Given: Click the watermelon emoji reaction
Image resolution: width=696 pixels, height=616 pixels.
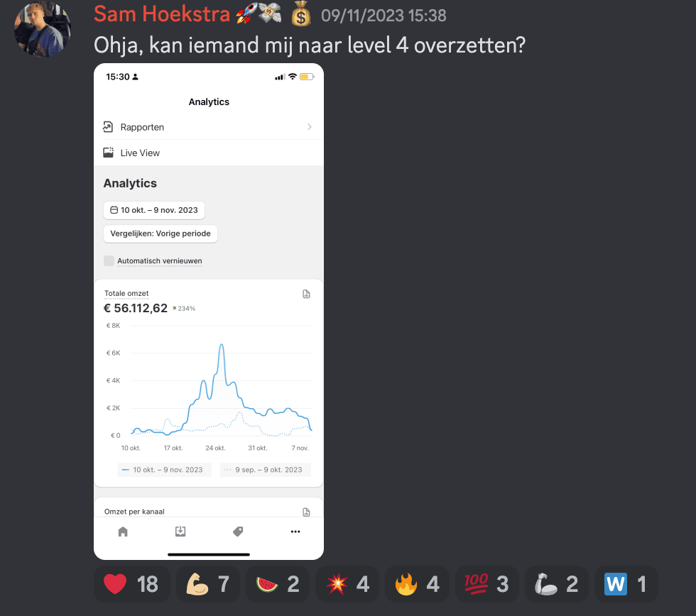Looking at the screenshot, I should tap(278, 584).
